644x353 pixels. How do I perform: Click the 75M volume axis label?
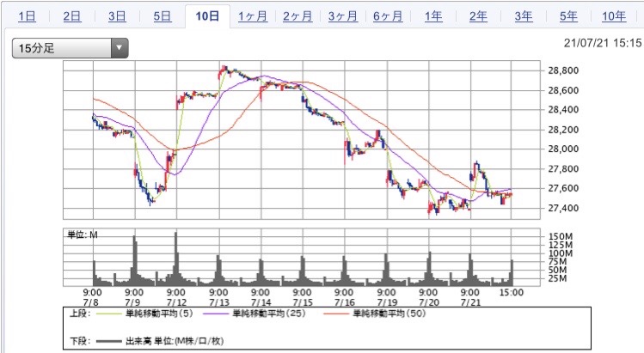click(557, 261)
